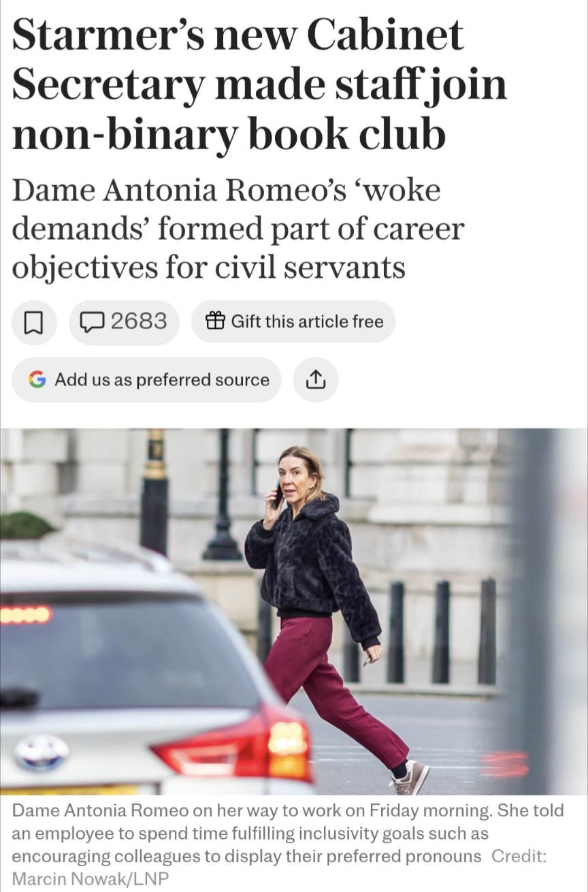
Task: Click the woman's phone in the photo
Action: [x=278, y=496]
